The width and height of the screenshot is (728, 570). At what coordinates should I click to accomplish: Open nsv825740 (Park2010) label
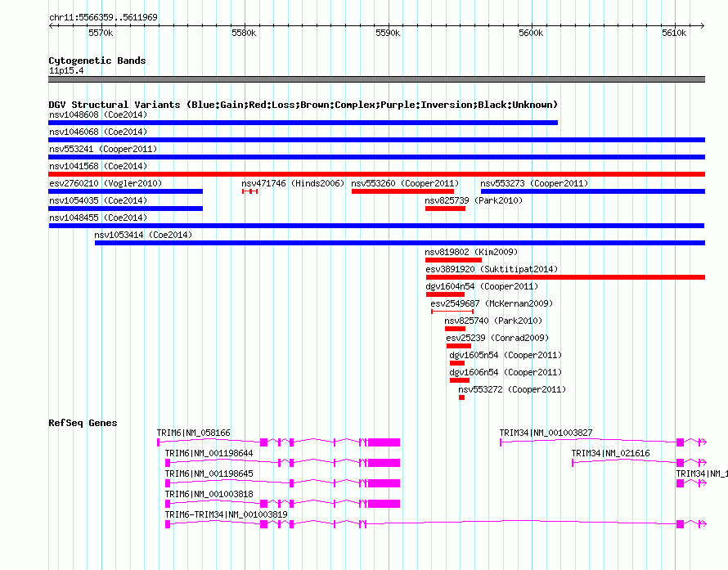[x=493, y=321]
